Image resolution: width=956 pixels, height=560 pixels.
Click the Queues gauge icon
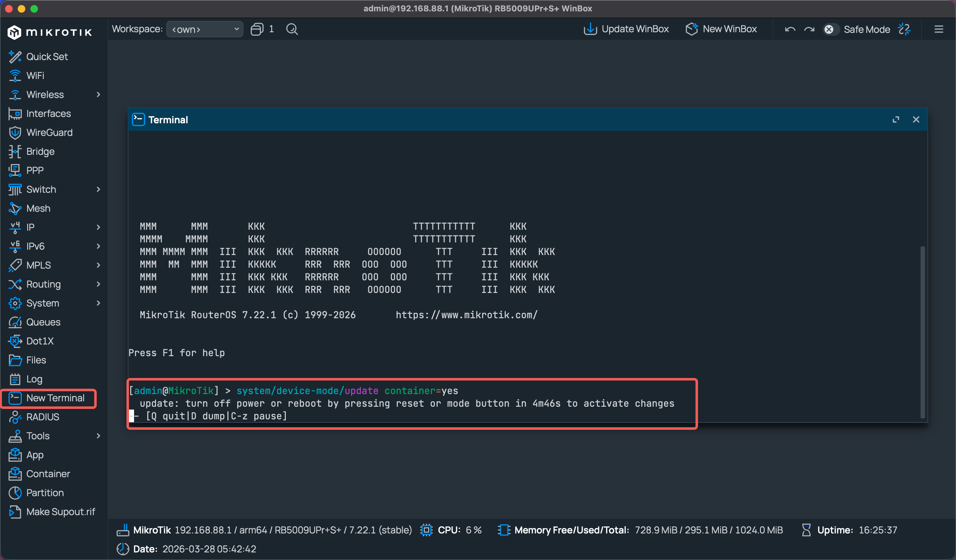pyautogui.click(x=15, y=322)
